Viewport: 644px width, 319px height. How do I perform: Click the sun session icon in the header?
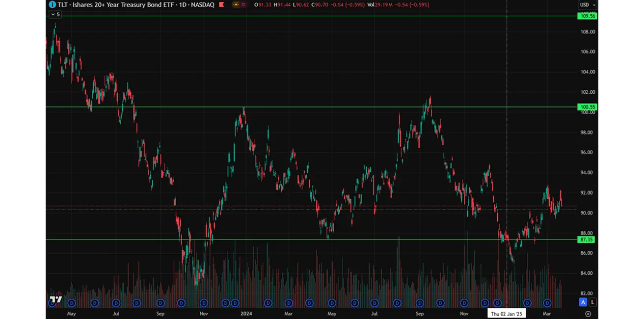(x=236, y=4)
